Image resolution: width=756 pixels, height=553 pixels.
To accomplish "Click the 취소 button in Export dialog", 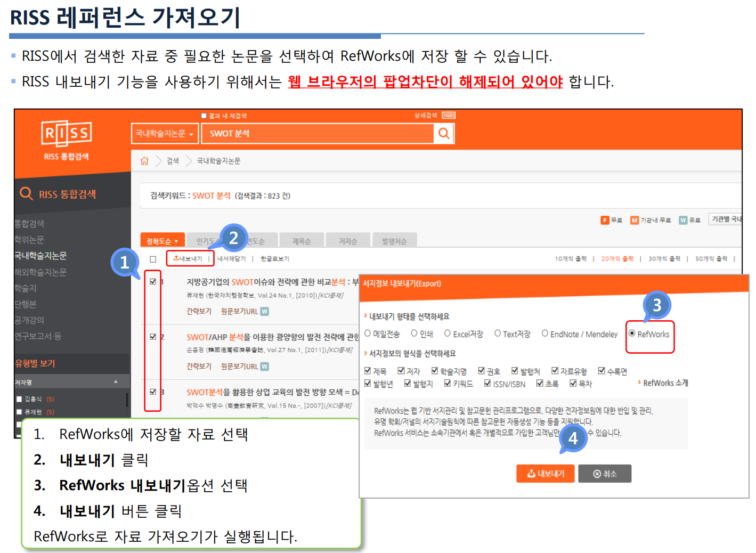I will tap(605, 474).
